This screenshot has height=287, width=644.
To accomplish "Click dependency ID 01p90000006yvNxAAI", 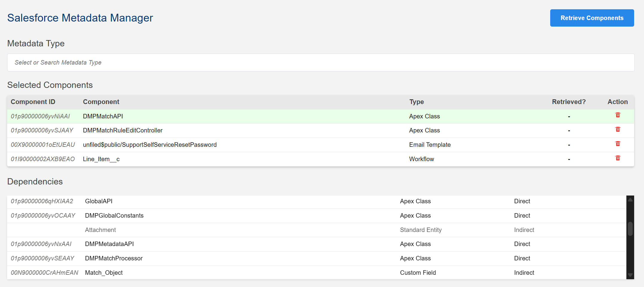I will 41,244.
